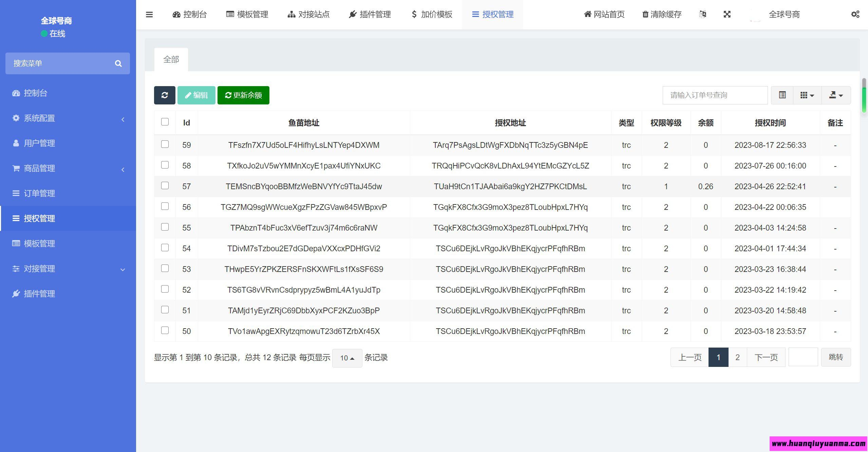Check the row with Id 56

tap(165, 206)
